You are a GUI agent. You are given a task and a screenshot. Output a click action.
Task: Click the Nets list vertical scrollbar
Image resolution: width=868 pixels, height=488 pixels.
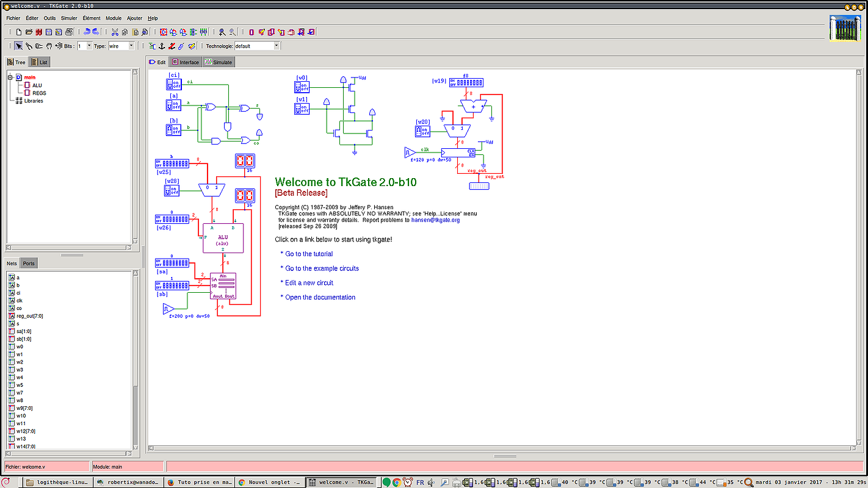click(x=136, y=360)
